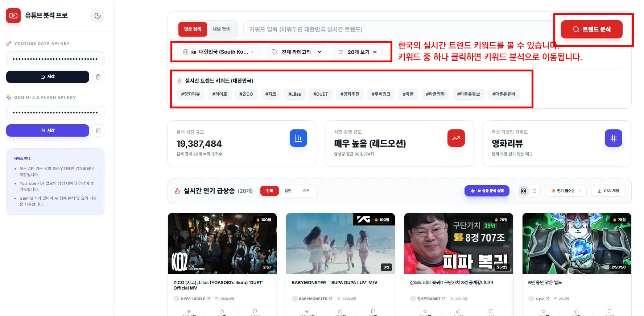Open the 대한민국 country dropdown
The width and height of the screenshot is (644, 316).
pos(219,52)
